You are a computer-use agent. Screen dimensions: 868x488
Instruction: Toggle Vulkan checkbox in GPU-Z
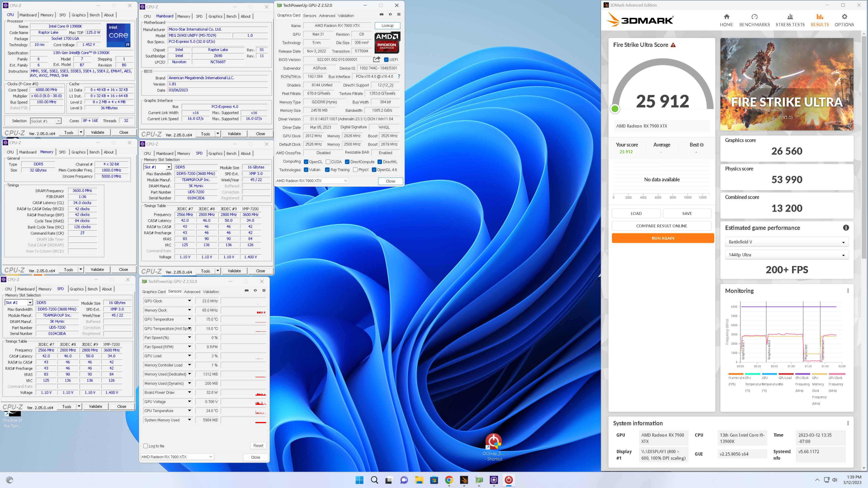(306, 170)
